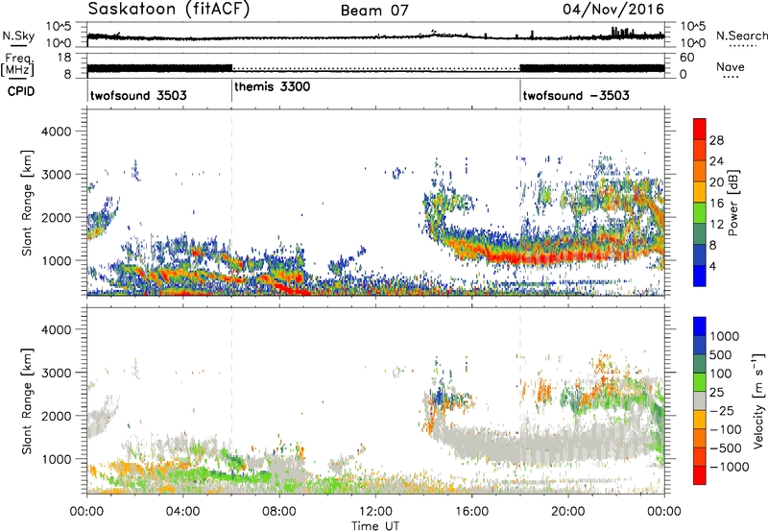Click the '20:00' time axis tick label
The image size is (768, 532).
pyautogui.click(x=568, y=512)
